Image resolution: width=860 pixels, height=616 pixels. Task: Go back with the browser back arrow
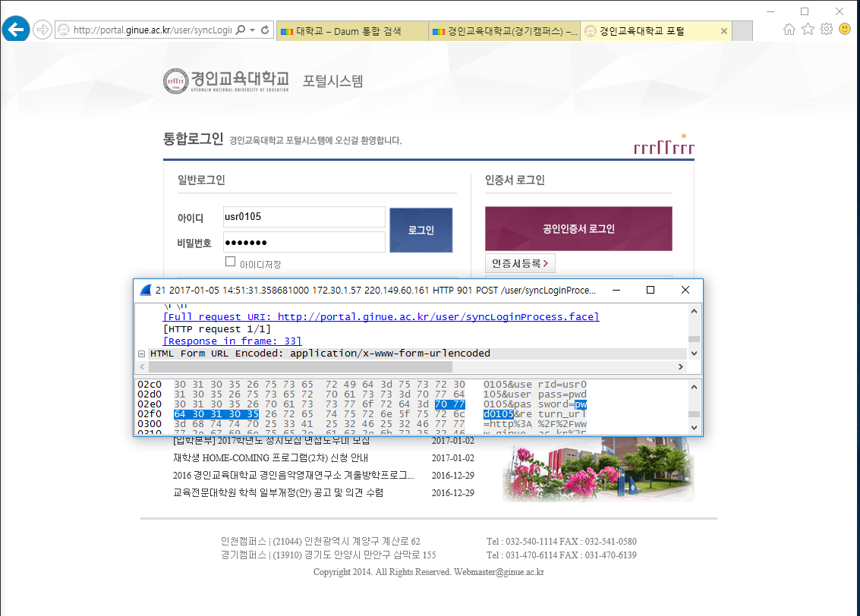tap(16, 29)
